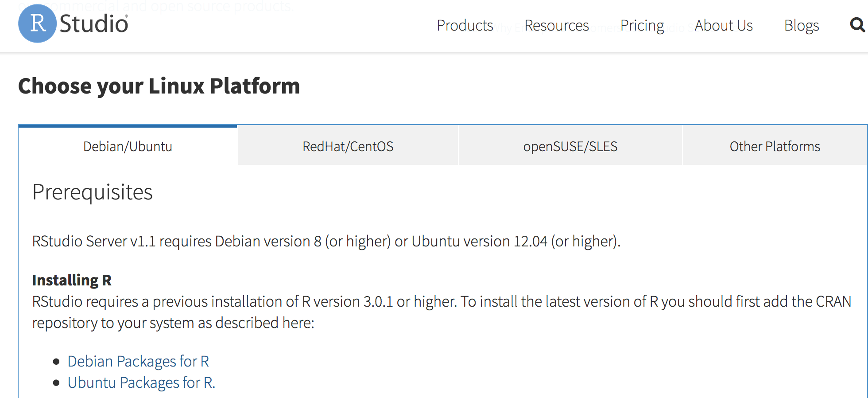The width and height of the screenshot is (868, 398).
Task: Open the About Us menu
Action: click(x=724, y=26)
